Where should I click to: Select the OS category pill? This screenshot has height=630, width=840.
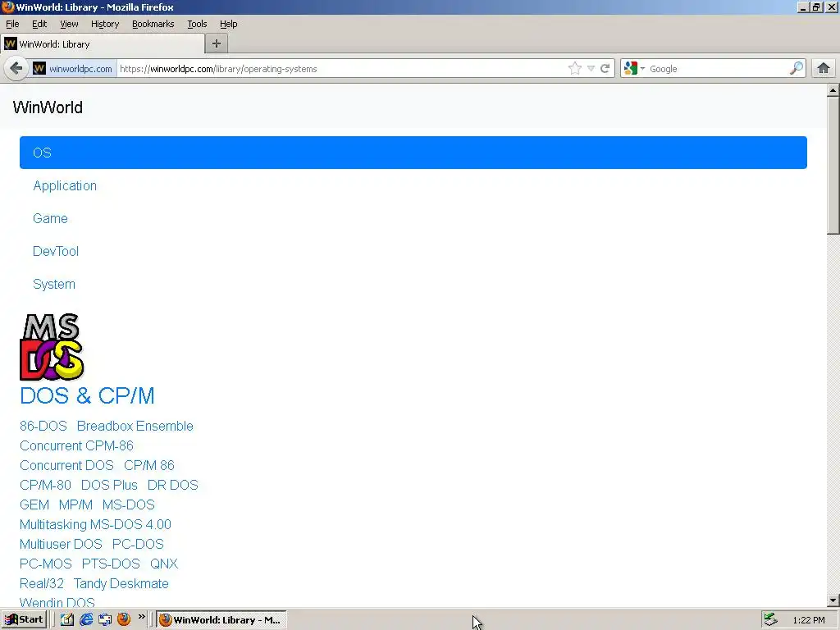coord(413,153)
